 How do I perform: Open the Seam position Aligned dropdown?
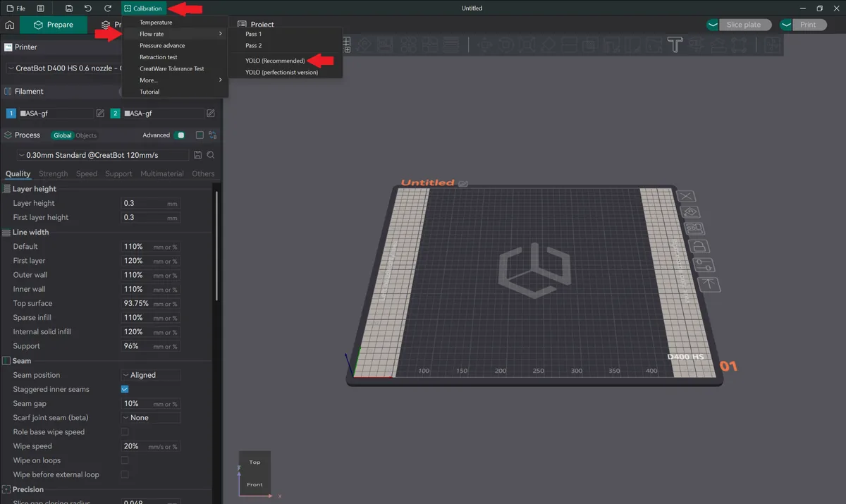pyautogui.click(x=150, y=375)
